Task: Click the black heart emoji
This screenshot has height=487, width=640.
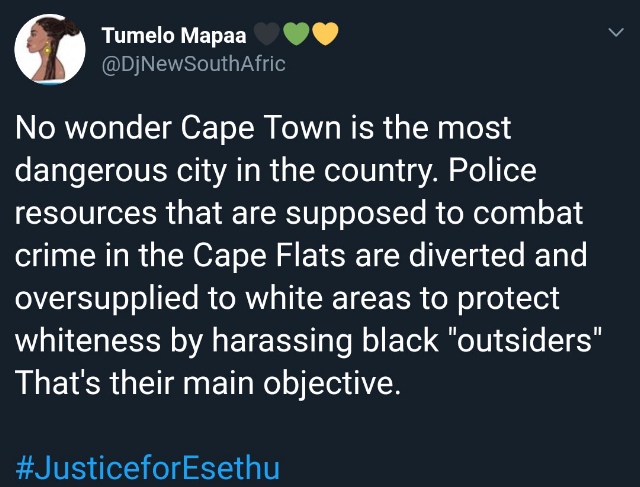Action: coord(267,34)
